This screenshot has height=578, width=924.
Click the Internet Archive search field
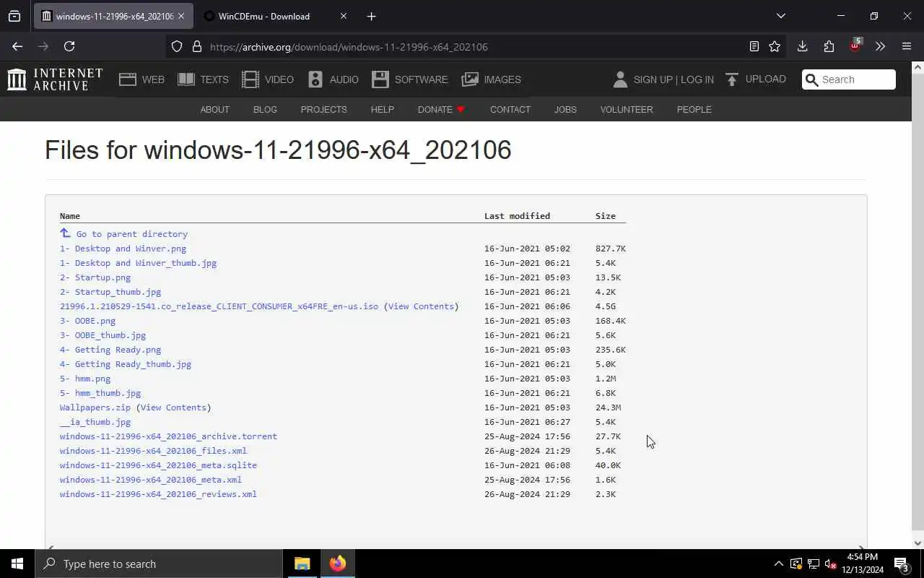[x=849, y=79]
